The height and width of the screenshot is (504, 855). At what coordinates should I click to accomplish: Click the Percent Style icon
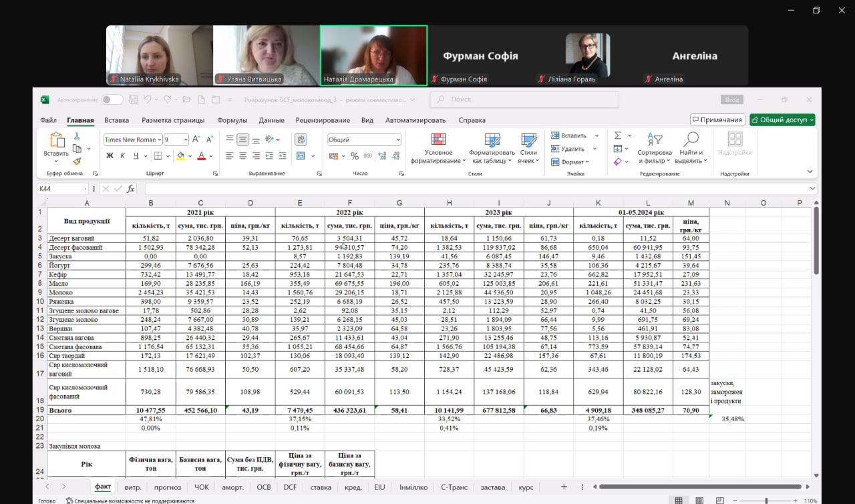coord(354,156)
